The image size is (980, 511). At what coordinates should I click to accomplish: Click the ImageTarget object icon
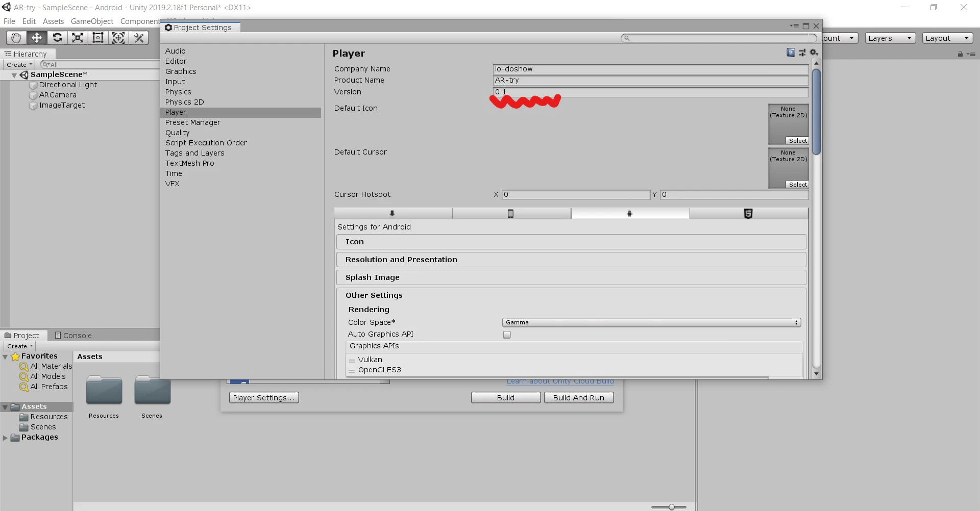pyautogui.click(x=33, y=106)
